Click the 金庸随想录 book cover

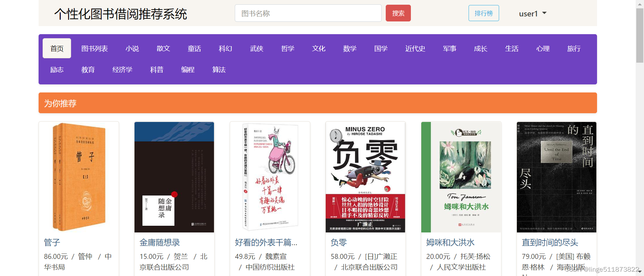174,177
